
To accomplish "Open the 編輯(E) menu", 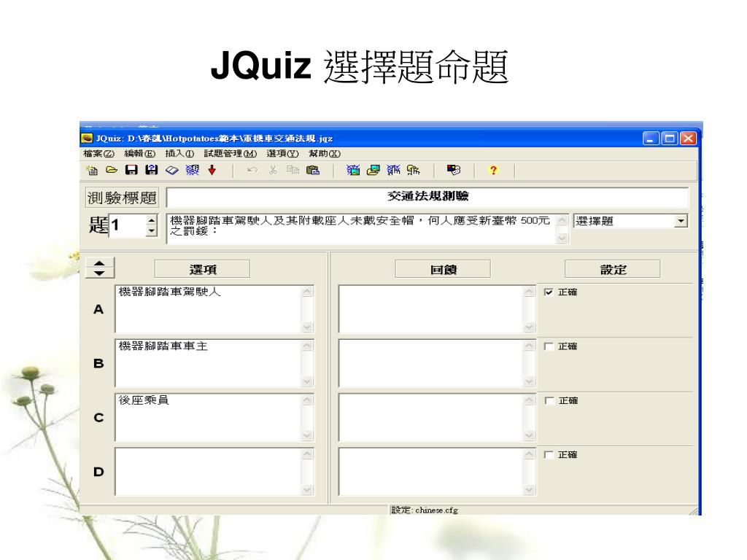I will (x=139, y=153).
